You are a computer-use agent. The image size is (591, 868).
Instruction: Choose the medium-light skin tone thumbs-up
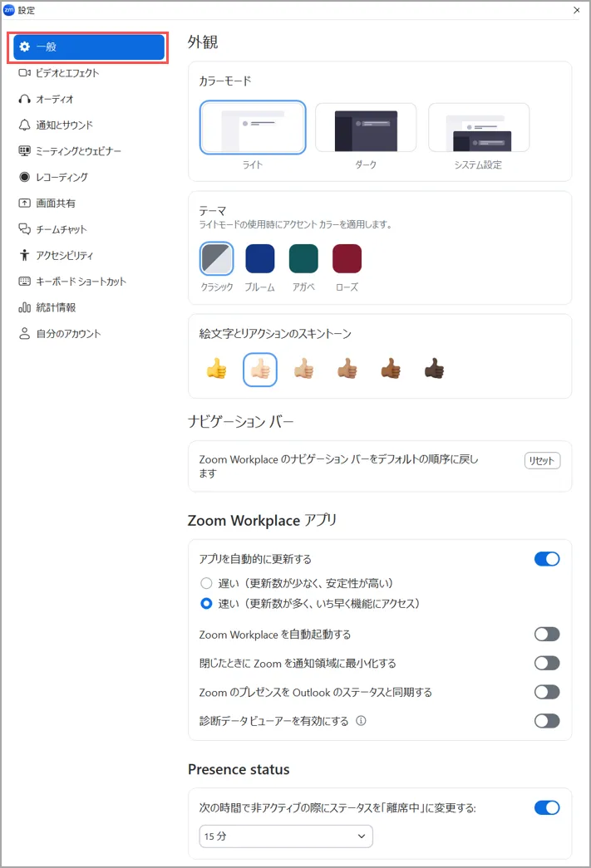pyautogui.click(x=303, y=370)
